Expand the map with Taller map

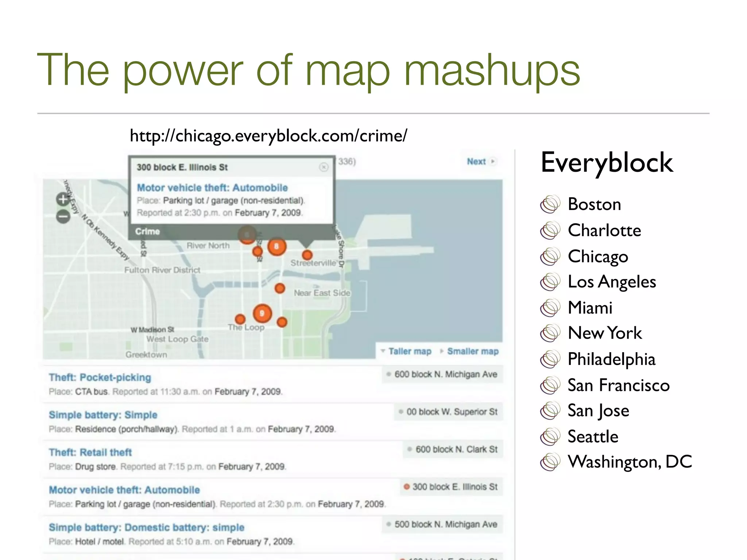pyautogui.click(x=410, y=351)
